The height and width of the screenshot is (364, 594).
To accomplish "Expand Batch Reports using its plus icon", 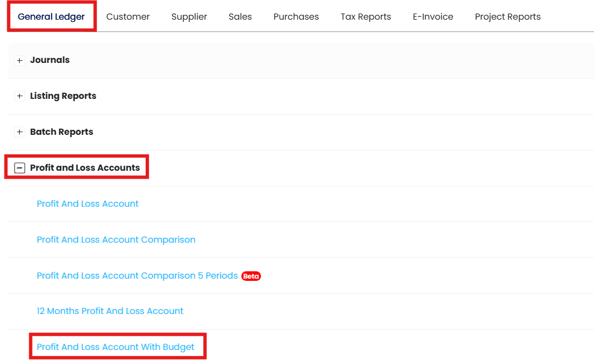I will [20, 132].
